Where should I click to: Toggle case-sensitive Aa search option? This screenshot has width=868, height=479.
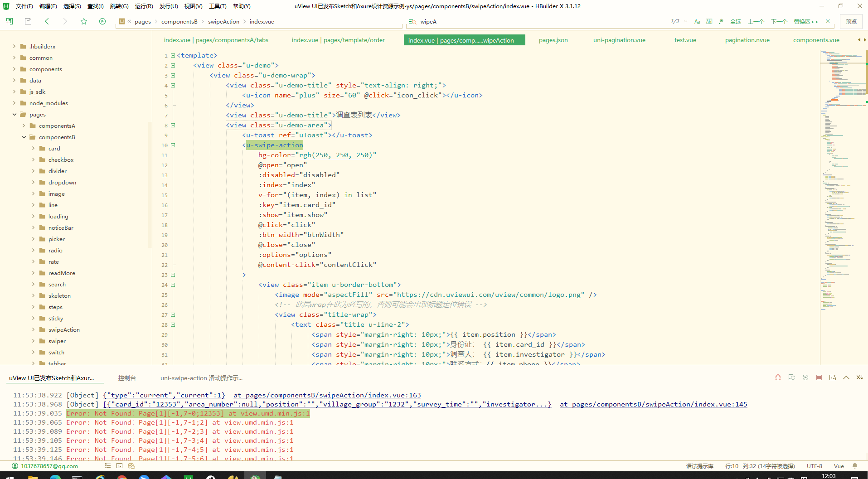point(697,22)
